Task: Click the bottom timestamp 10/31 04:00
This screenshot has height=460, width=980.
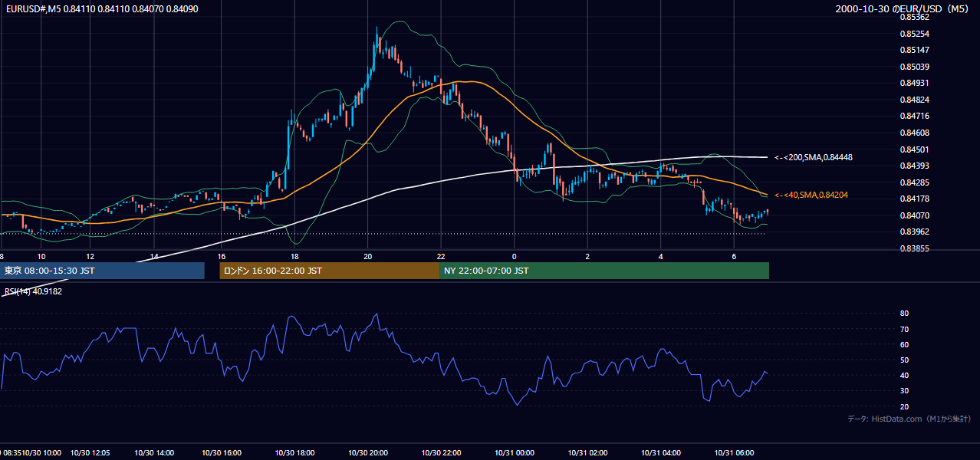Action: click(662, 452)
